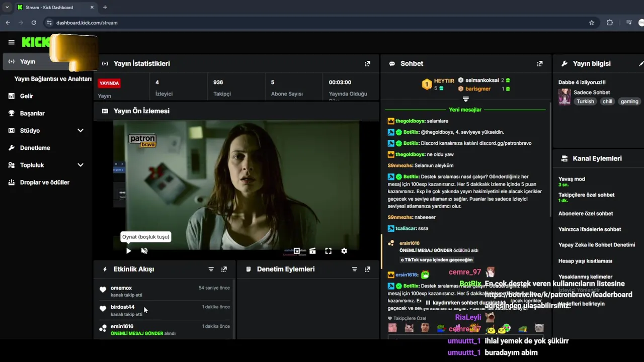Screen dimensions: 644x362
Task: Click the Sadece Sohbet category thumbnail
Action: 565,97
